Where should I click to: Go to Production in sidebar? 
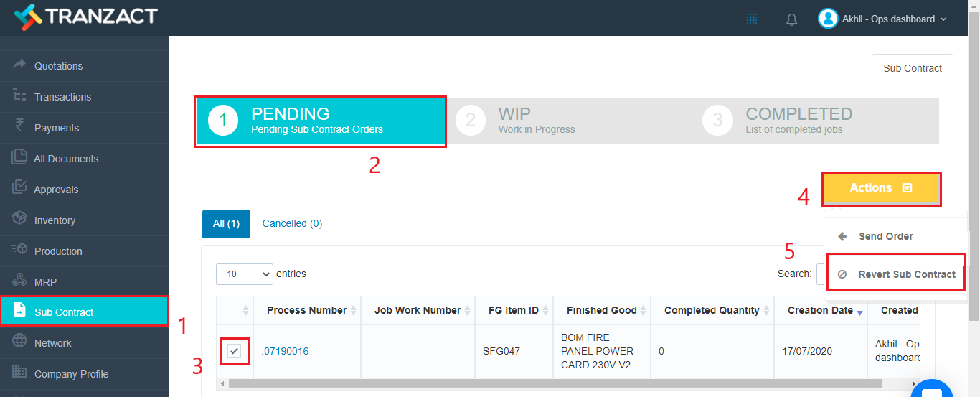(x=84, y=251)
